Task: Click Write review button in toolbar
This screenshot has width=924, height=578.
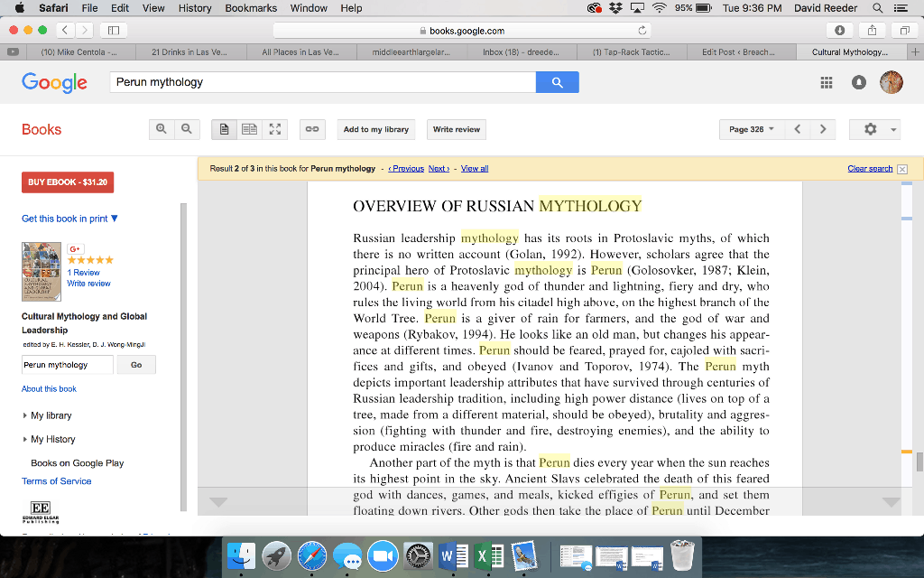Action: click(456, 129)
